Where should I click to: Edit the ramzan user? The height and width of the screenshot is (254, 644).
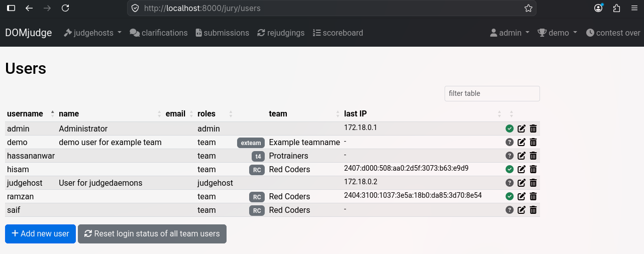pos(521,196)
